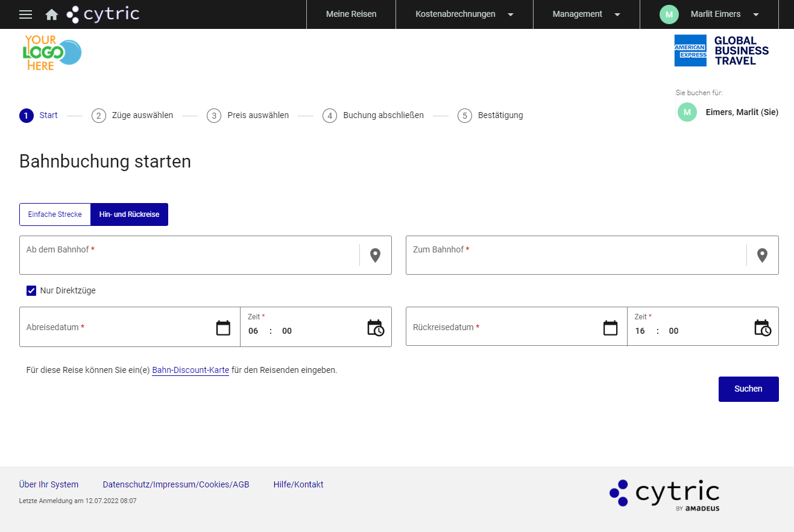Expand Management dropdown arrow
The width and height of the screenshot is (794, 532).
point(617,14)
